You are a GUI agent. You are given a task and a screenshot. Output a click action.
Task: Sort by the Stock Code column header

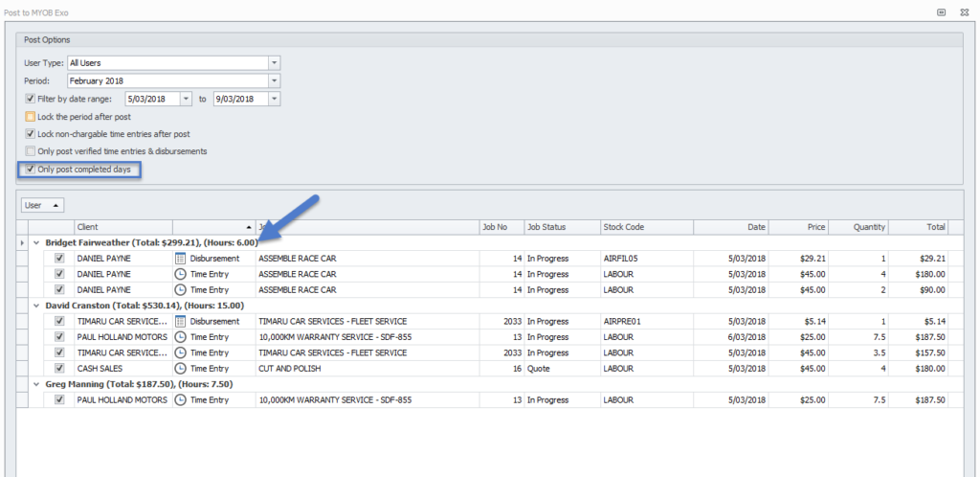point(646,228)
